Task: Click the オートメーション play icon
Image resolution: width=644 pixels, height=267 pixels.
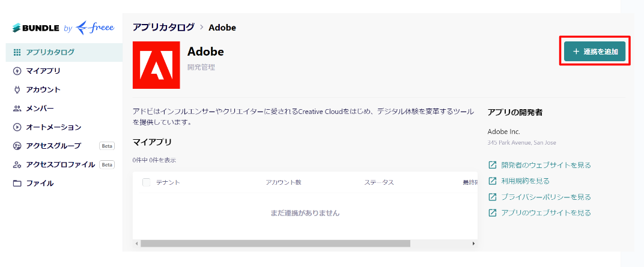Action: pyautogui.click(x=17, y=127)
